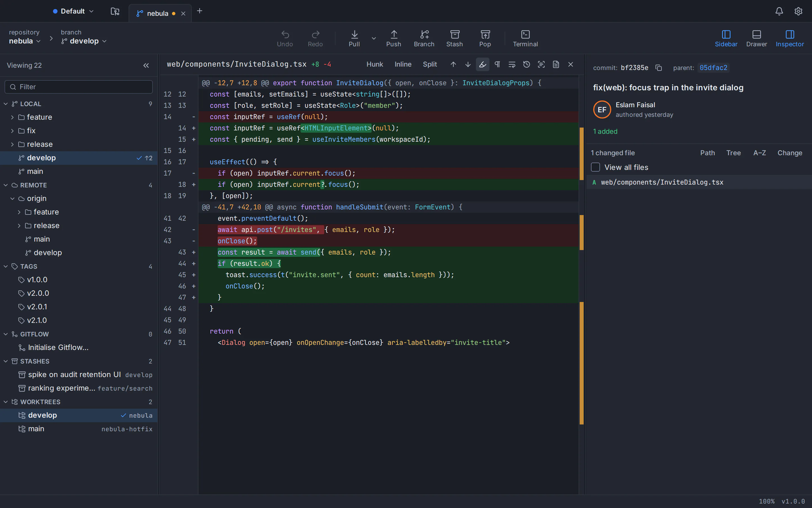Toggle the Inspector panel
Viewport: 812px width, 508px height.
tap(789, 39)
